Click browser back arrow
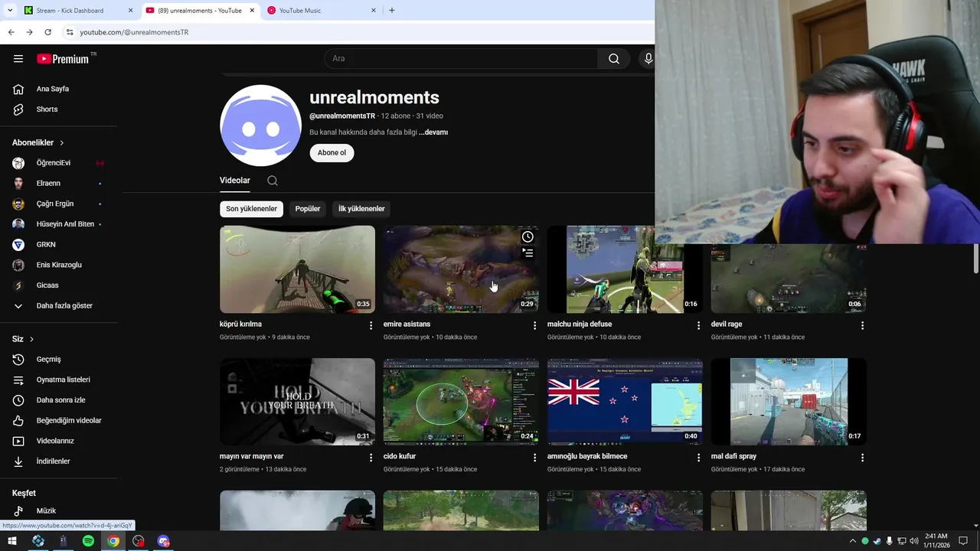Screen dimensions: 980x551 [11, 32]
